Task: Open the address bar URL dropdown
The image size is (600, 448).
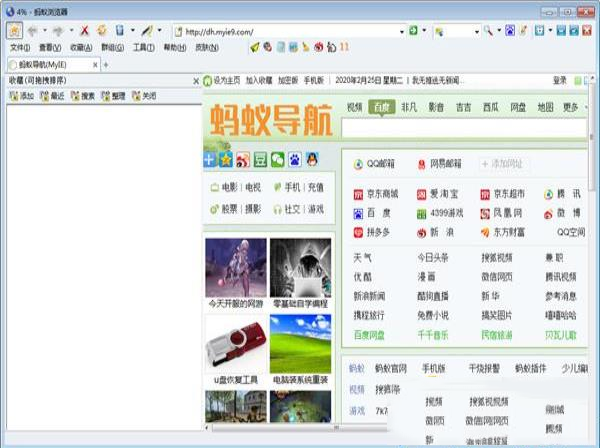Action: pyautogui.click(x=401, y=32)
